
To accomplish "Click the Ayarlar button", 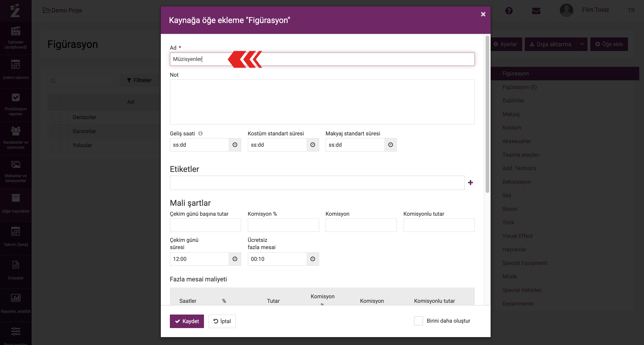I will [506, 44].
